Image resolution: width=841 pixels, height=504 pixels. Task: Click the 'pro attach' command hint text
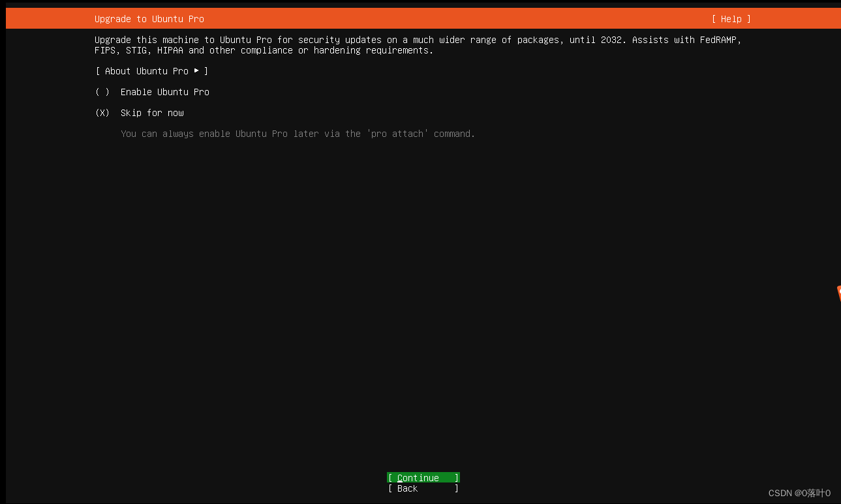tap(298, 134)
